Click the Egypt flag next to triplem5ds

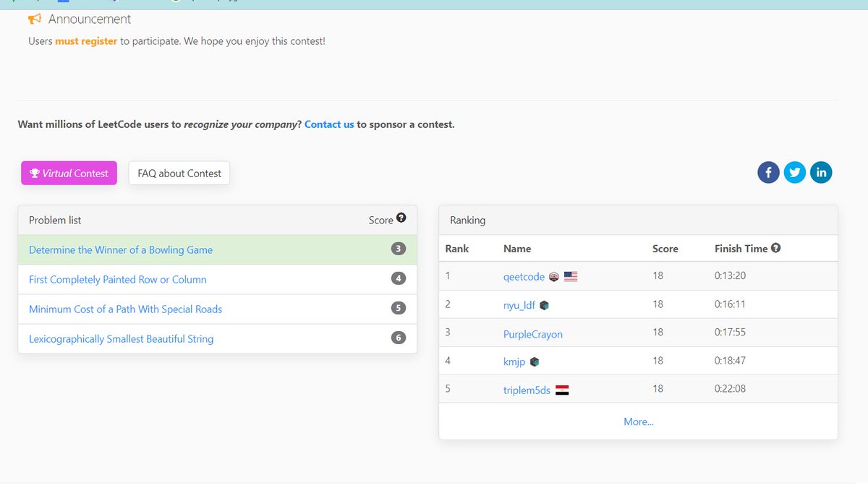[562, 390]
